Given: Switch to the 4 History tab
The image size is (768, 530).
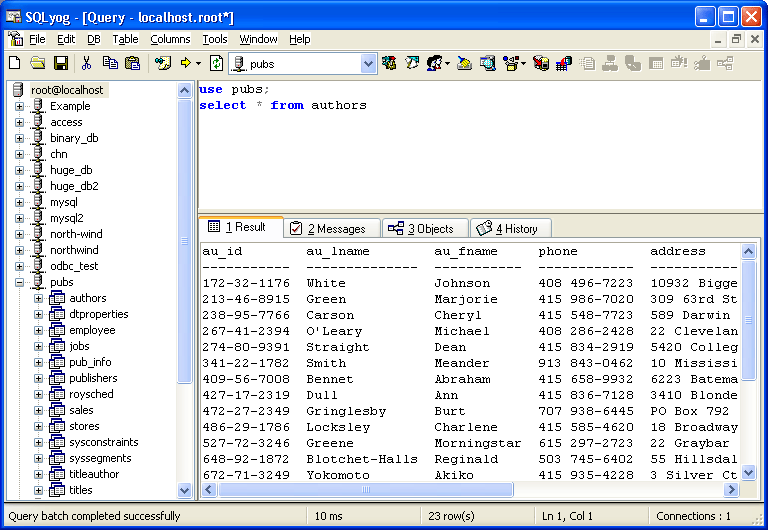Looking at the screenshot, I should coord(510,229).
